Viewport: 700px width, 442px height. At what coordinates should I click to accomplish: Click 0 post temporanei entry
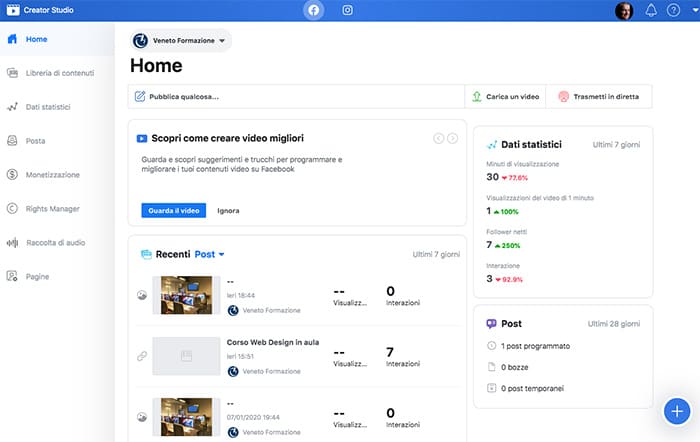tap(532, 388)
